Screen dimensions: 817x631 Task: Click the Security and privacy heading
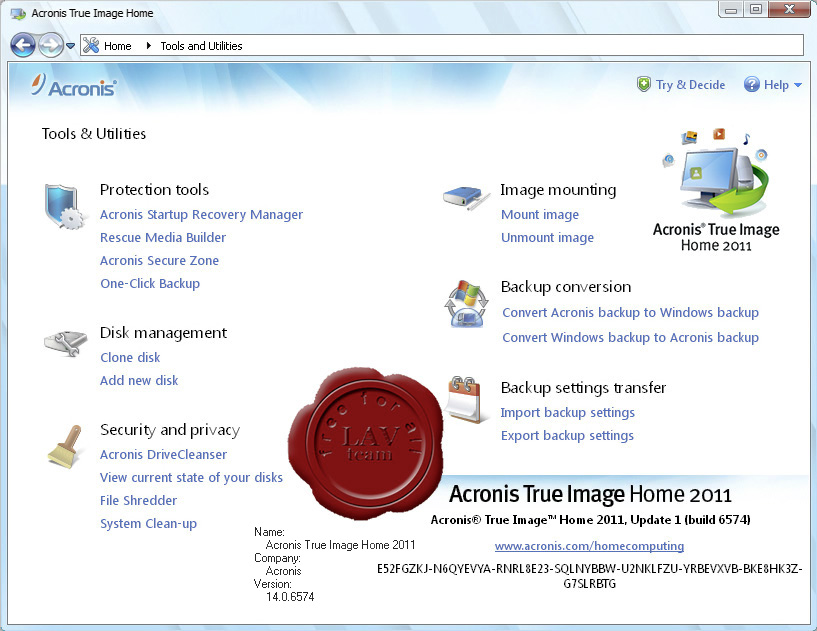point(170,430)
